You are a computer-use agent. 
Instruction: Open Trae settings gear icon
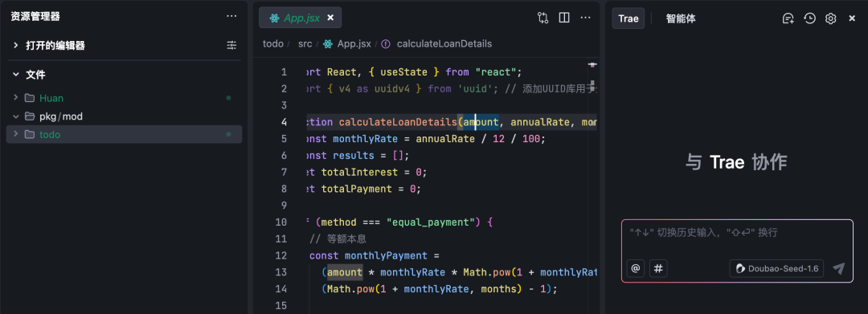point(830,18)
